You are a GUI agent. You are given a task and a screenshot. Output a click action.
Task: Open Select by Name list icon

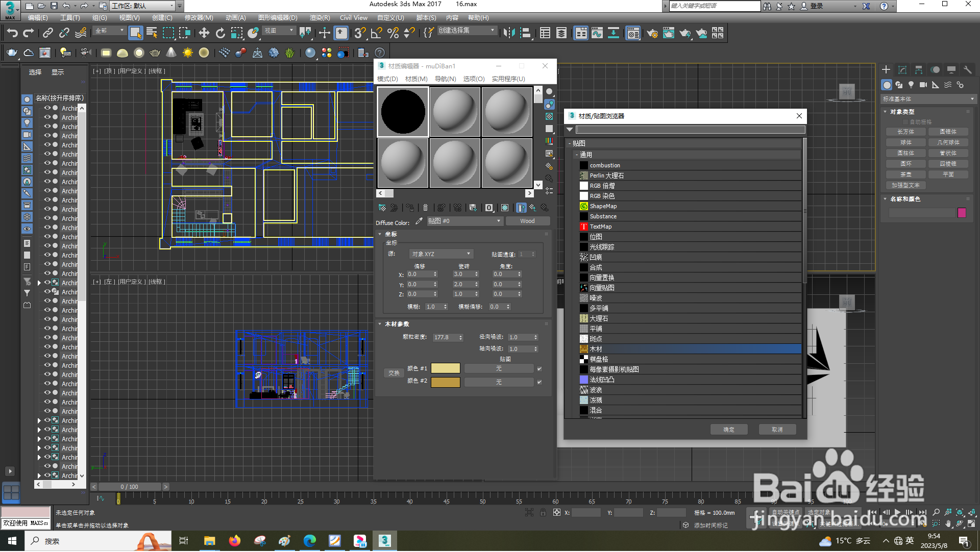point(152,33)
